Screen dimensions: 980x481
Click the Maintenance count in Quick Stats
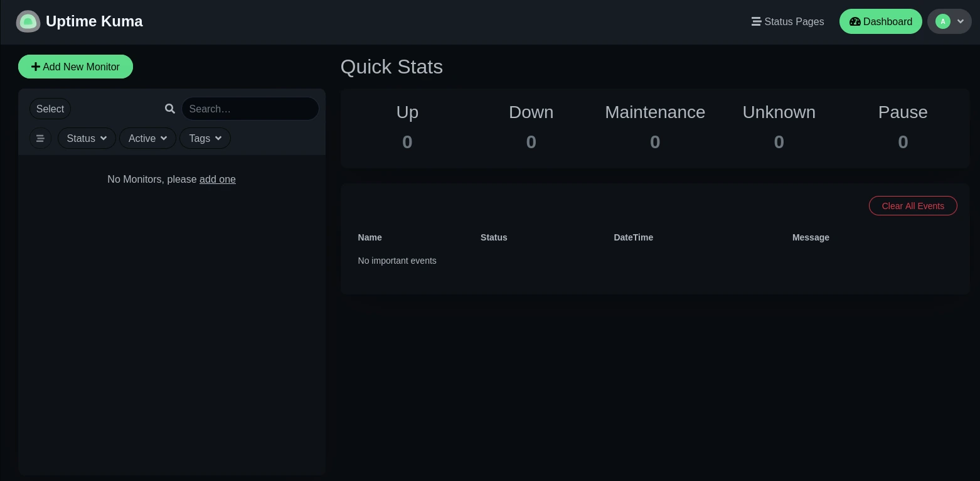tap(655, 142)
